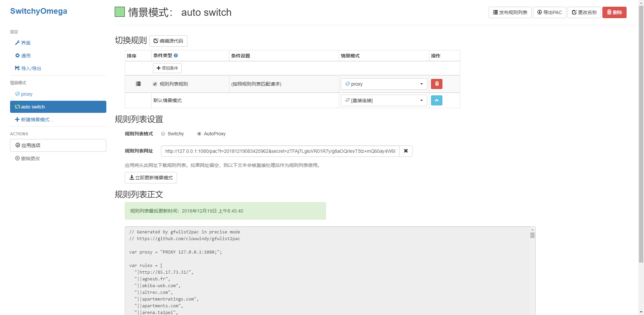
Task: Click 添加条件 to add a condition
Action: tap(167, 68)
